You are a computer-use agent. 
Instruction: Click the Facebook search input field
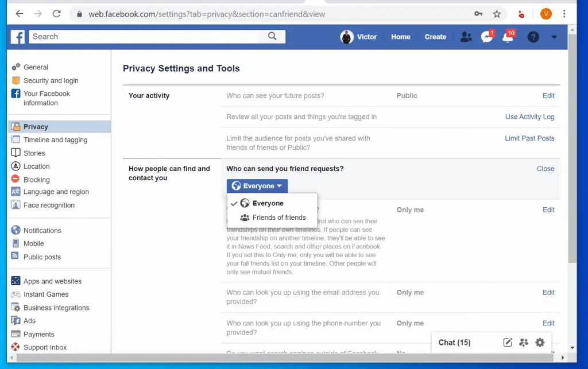(144, 36)
